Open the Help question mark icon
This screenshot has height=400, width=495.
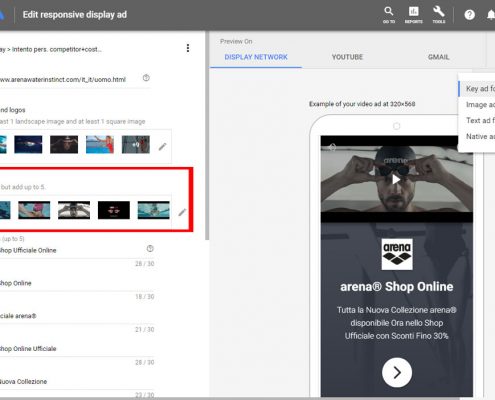pyautogui.click(x=469, y=15)
